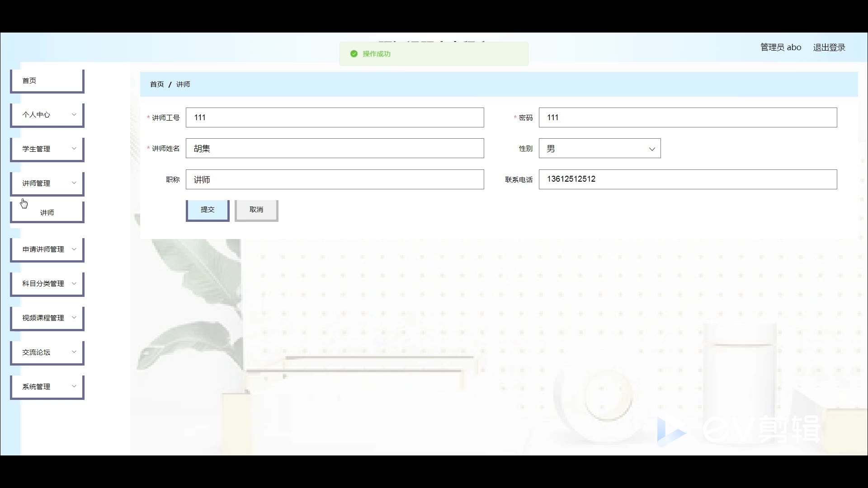Click into the 密码 input field
Viewport: 868px width, 488px height.
(x=687, y=117)
